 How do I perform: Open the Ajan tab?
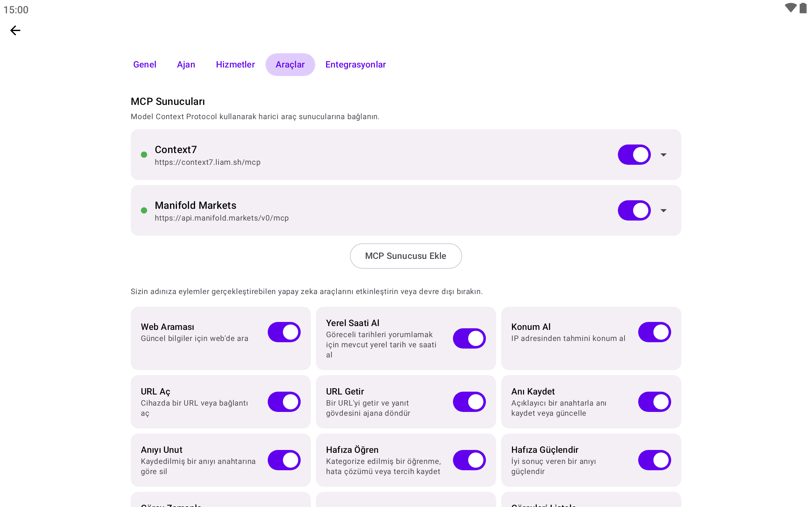click(186, 64)
